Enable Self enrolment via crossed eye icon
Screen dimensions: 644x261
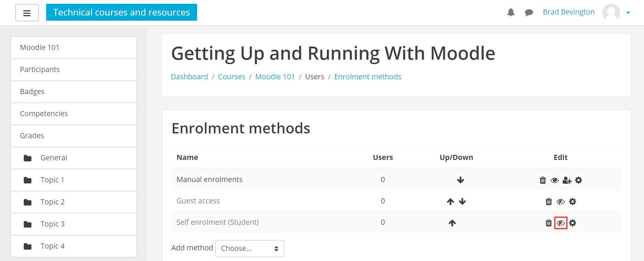point(561,223)
